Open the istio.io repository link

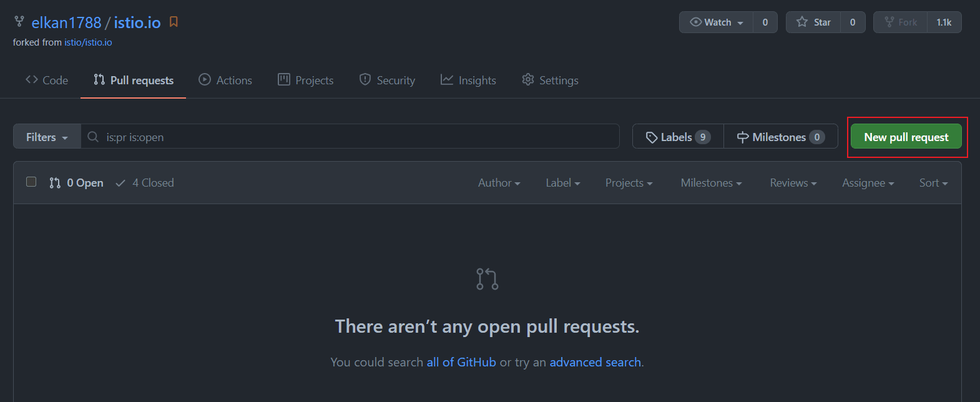[137, 22]
